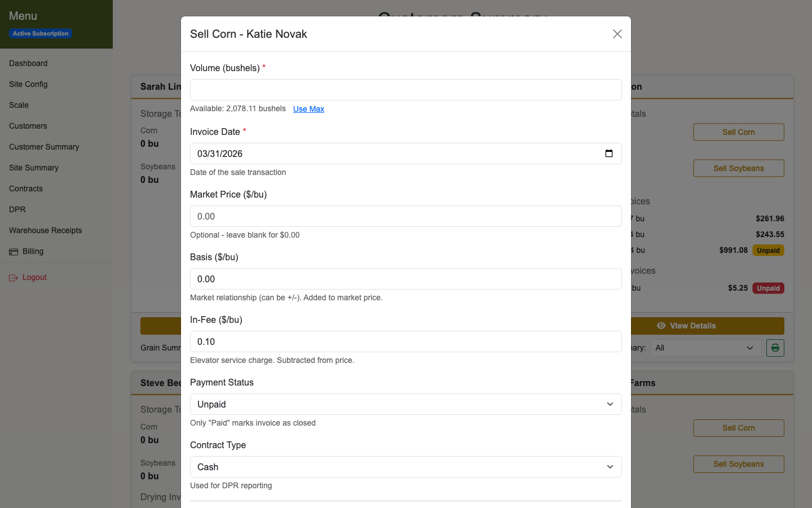Print the grain summary report
This screenshot has height=508, width=812.
pos(775,348)
